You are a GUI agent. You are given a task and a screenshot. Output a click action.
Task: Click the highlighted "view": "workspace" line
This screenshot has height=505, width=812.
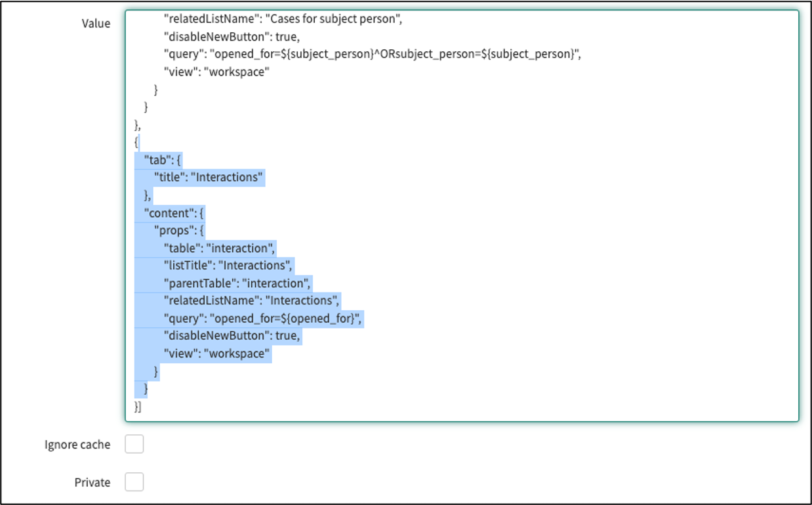click(217, 354)
